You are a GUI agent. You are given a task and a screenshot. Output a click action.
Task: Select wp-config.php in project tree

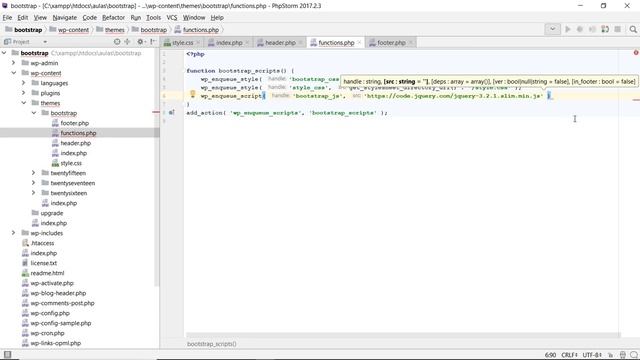coord(50,313)
